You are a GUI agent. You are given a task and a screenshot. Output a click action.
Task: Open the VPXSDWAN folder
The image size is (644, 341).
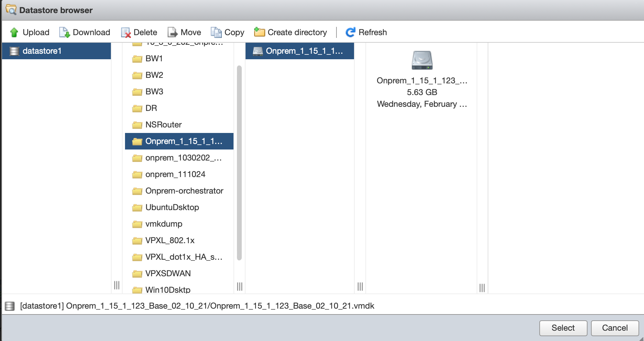click(179, 273)
